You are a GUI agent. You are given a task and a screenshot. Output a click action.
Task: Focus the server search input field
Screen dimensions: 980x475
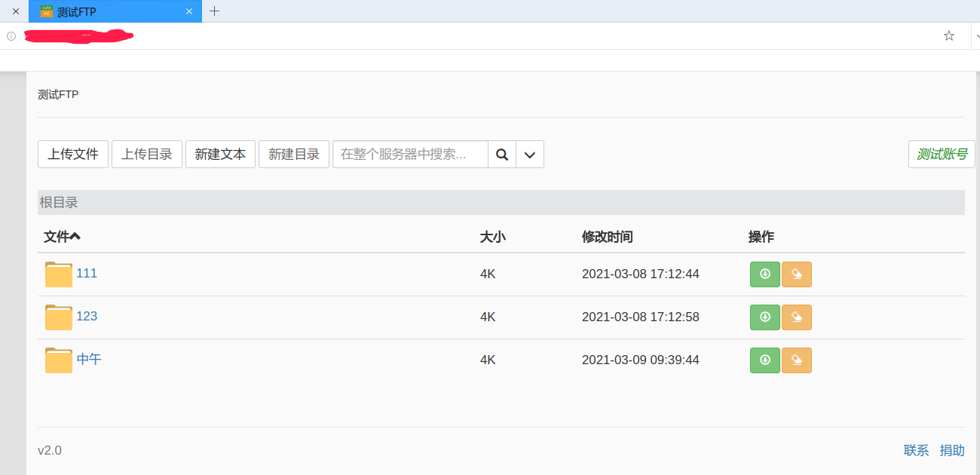[x=410, y=155]
